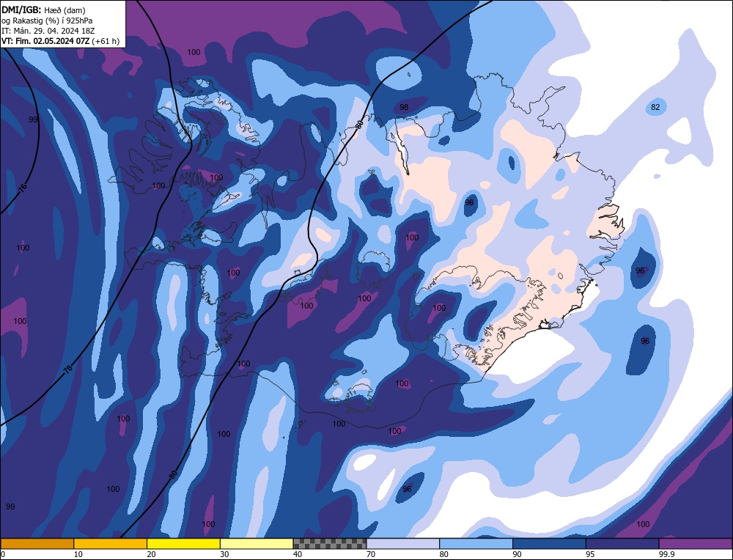733x560 pixels.
Task: Select the init time "IT: Mán. 29. 04. 2024 18Z"
Action: click(x=48, y=31)
